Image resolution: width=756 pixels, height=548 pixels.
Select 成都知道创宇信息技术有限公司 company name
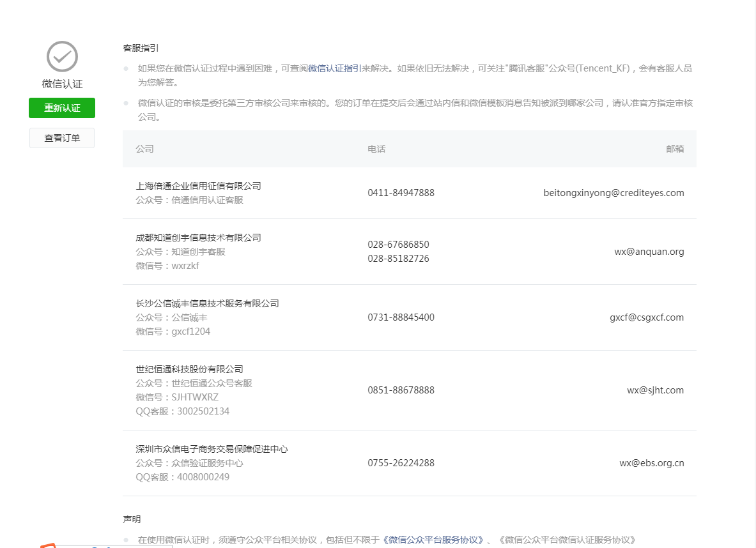(198, 238)
